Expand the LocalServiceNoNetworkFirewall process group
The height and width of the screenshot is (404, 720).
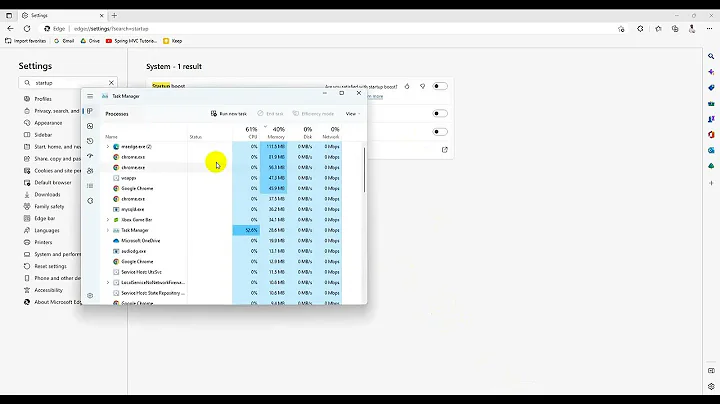[x=108, y=283]
